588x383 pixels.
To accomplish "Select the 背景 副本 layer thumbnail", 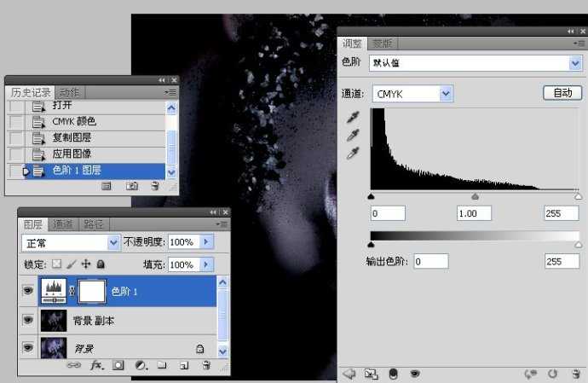I will (54, 320).
